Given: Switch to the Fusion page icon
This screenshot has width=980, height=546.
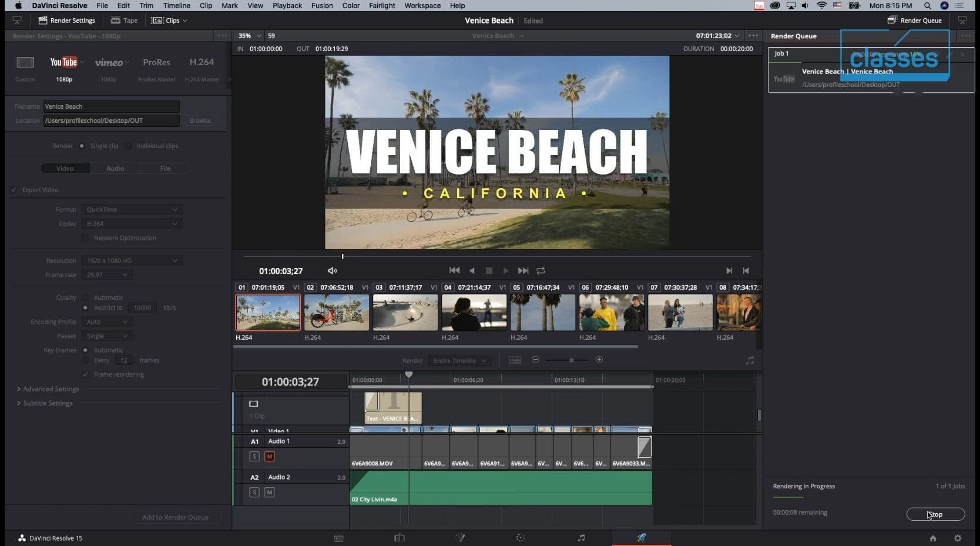Looking at the screenshot, I should click(x=460, y=538).
